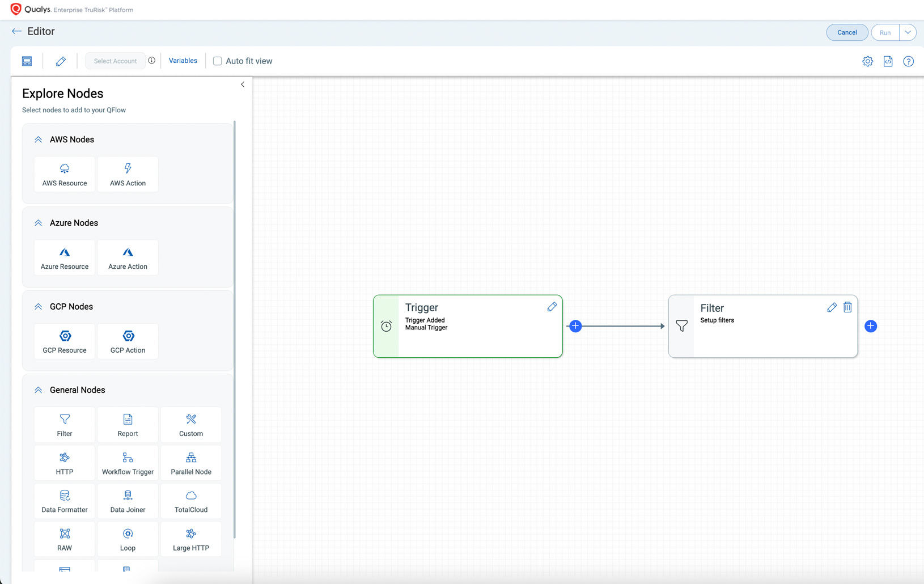924x584 pixels.
Task: Open the Run button dropdown arrow
Action: (908, 32)
